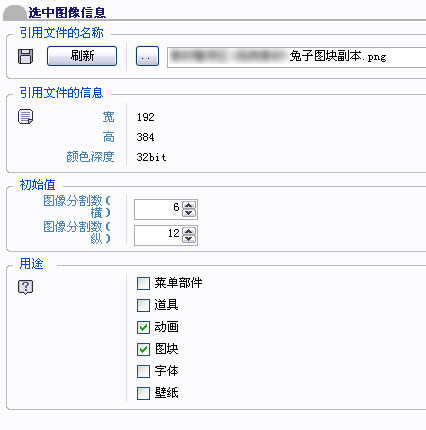Click the question mark help icon
This screenshot has height=430, width=426.
(25, 287)
